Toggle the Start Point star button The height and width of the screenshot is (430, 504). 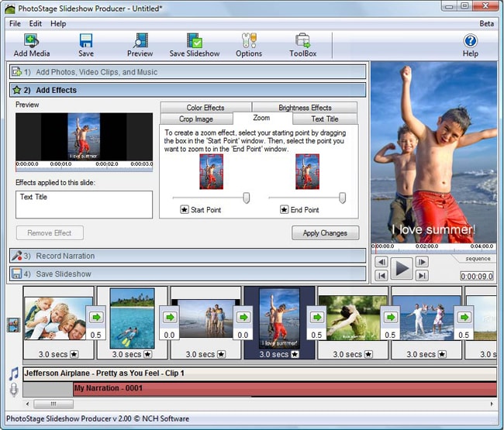[x=185, y=210]
